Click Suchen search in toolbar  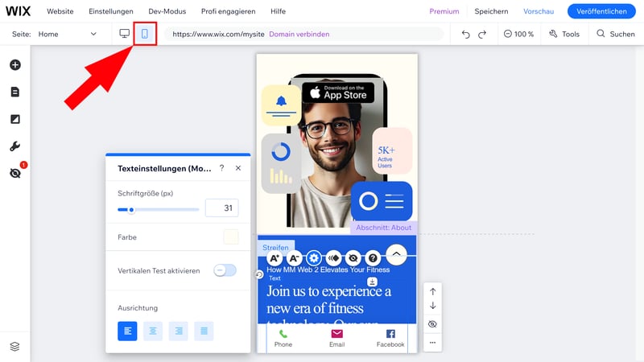point(616,34)
